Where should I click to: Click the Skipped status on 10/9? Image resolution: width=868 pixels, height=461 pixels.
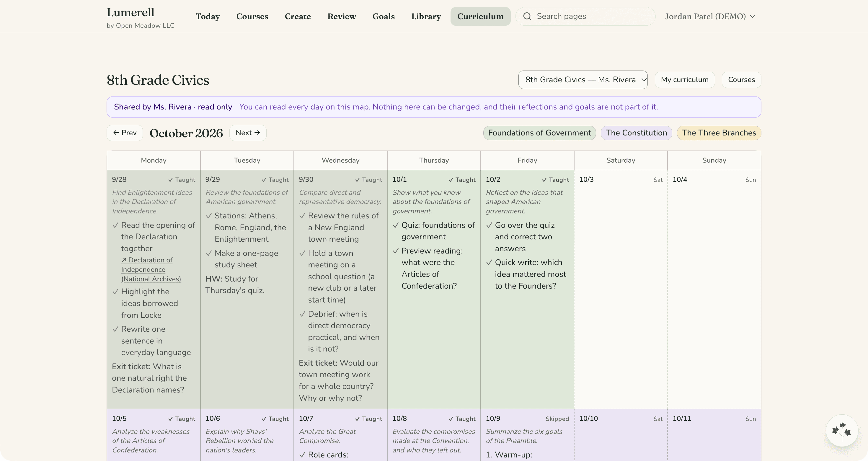point(557,419)
